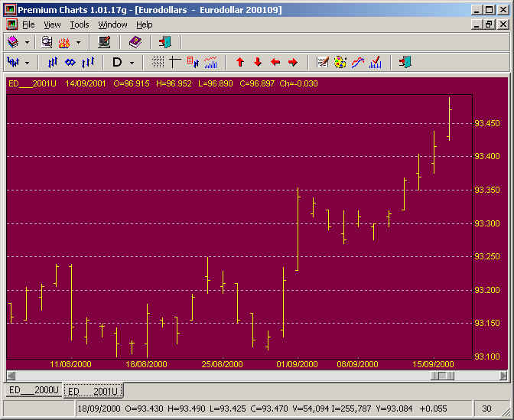Open the purple help book icon
The image size is (514, 420).
click(x=135, y=42)
